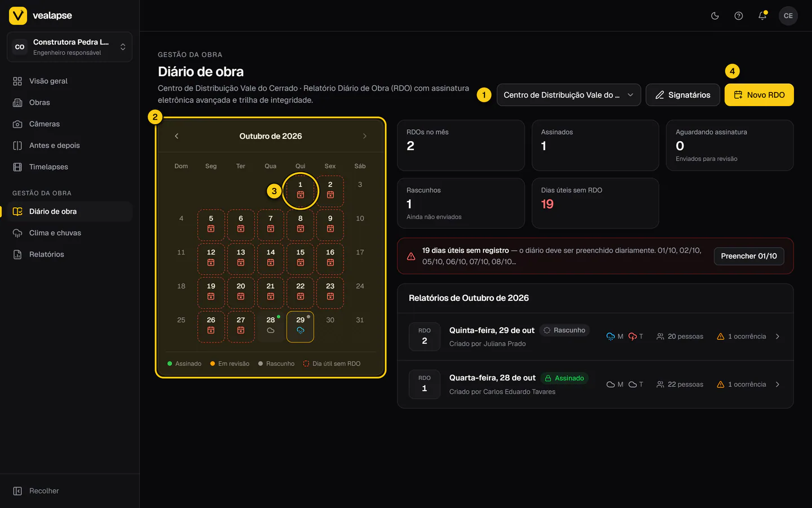812x508 pixels.
Task: Open Clima e chuvas page
Action: click(x=69, y=233)
